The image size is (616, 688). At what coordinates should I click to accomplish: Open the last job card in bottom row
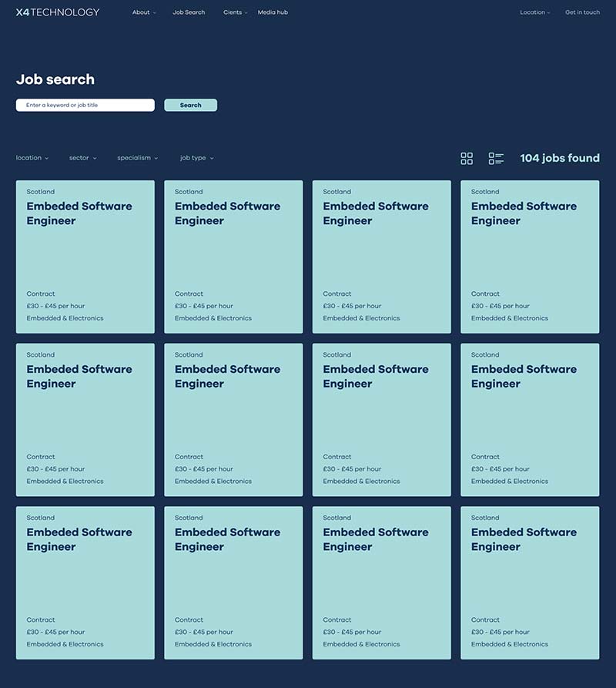click(x=530, y=582)
